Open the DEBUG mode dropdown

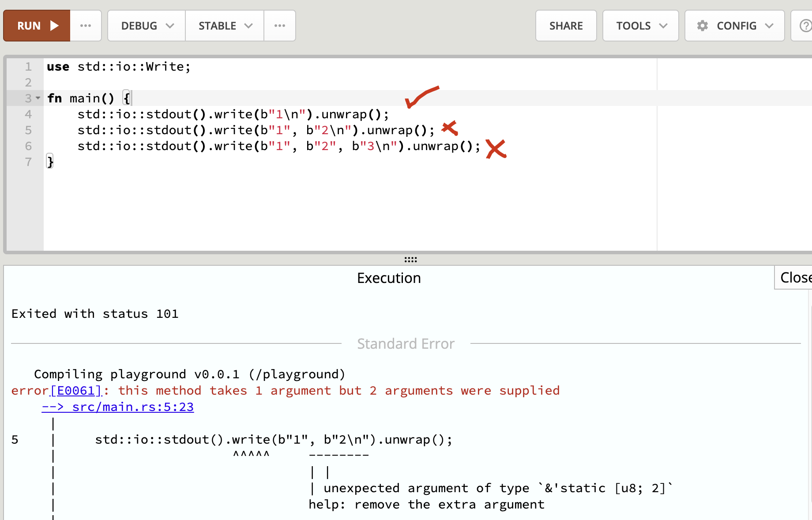coord(147,26)
